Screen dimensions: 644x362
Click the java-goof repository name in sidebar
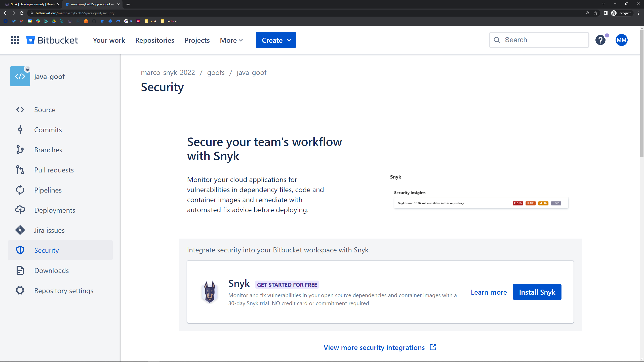click(49, 76)
